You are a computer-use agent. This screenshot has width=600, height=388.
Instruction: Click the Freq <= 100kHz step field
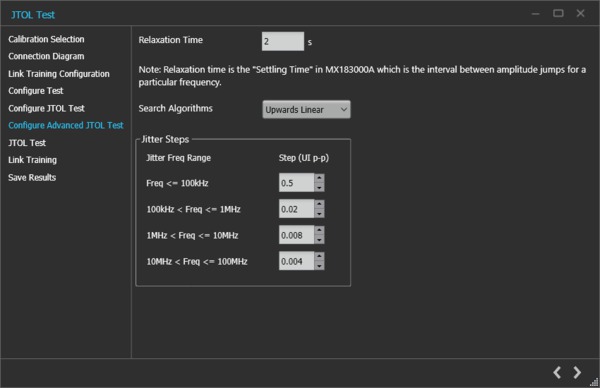[x=297, y=183]
